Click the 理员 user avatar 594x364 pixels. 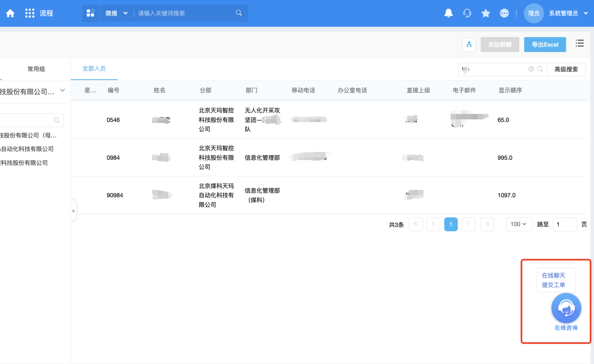tap(534, 14)
